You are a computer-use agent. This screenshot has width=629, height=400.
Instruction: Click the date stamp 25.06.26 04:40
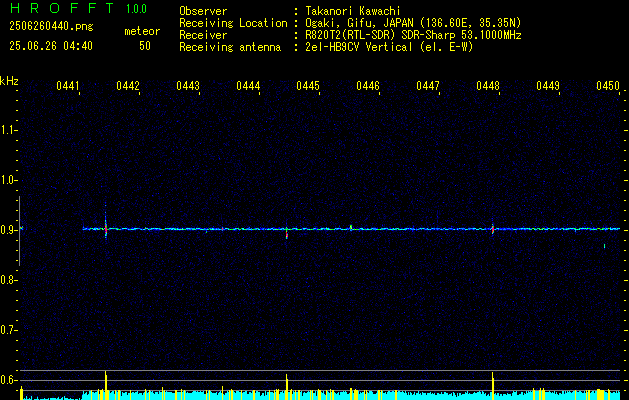pyautogui.click(x=51, y=46)
